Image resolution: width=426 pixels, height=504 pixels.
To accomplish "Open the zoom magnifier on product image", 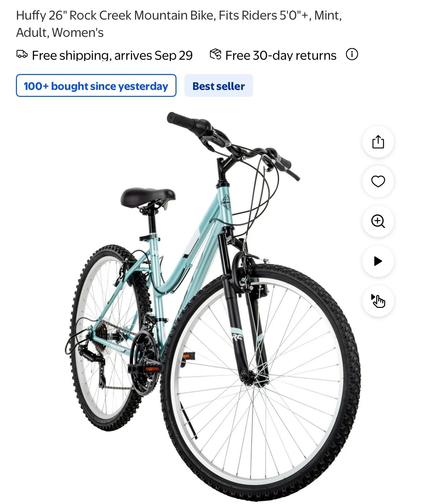I will (x=378, y=221).
